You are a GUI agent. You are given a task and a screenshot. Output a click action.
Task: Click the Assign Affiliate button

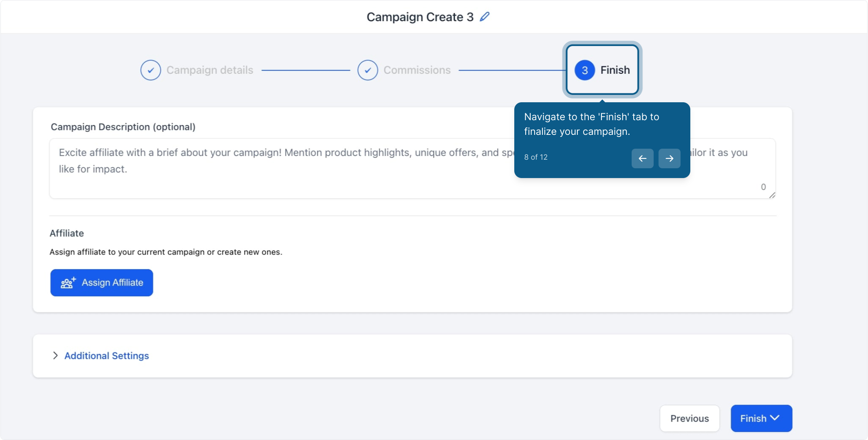102,283
